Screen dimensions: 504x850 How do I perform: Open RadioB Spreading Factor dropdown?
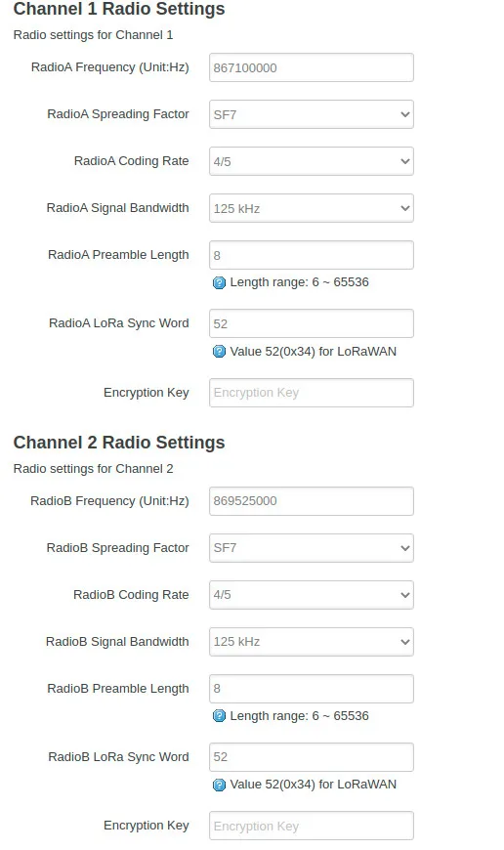click(x=312, y=548)
